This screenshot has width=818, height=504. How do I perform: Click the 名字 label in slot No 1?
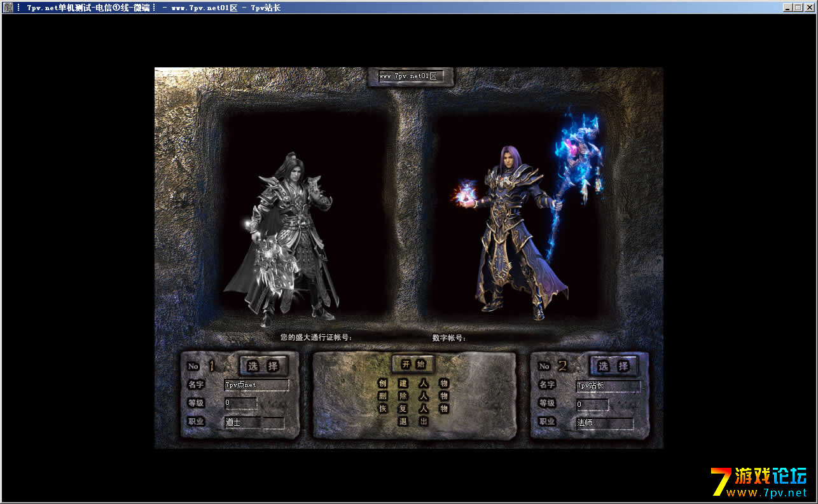(196, 385)
